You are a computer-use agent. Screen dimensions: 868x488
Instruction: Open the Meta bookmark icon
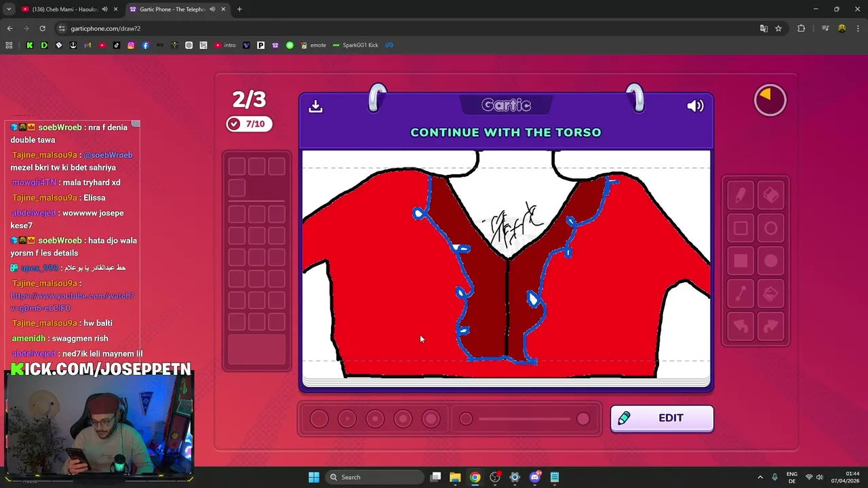(x=389, y=45)
